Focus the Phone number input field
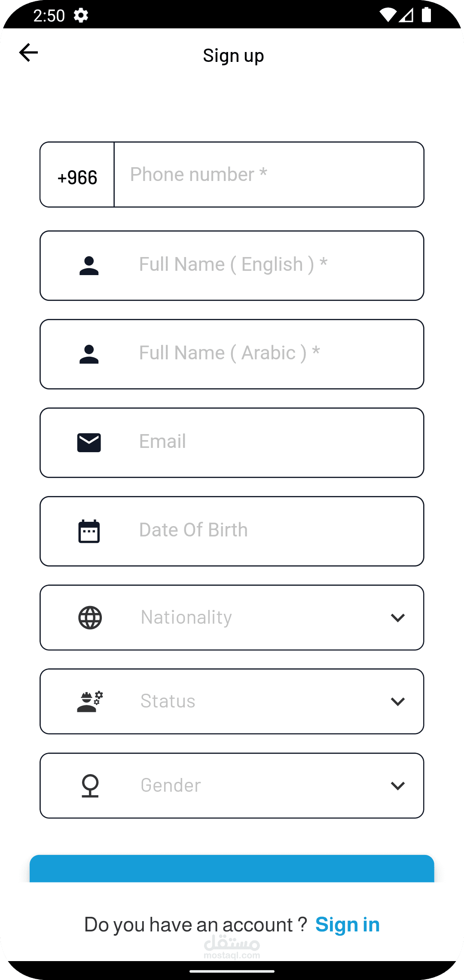The image size is (464, 980). (x=269, y=175)
